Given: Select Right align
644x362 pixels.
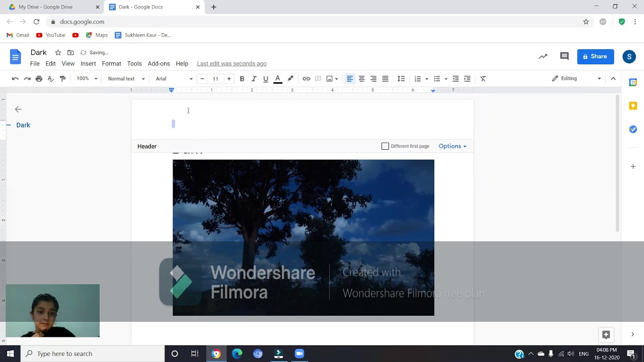Looking at the screenshot, I should (x=373, y=78).
